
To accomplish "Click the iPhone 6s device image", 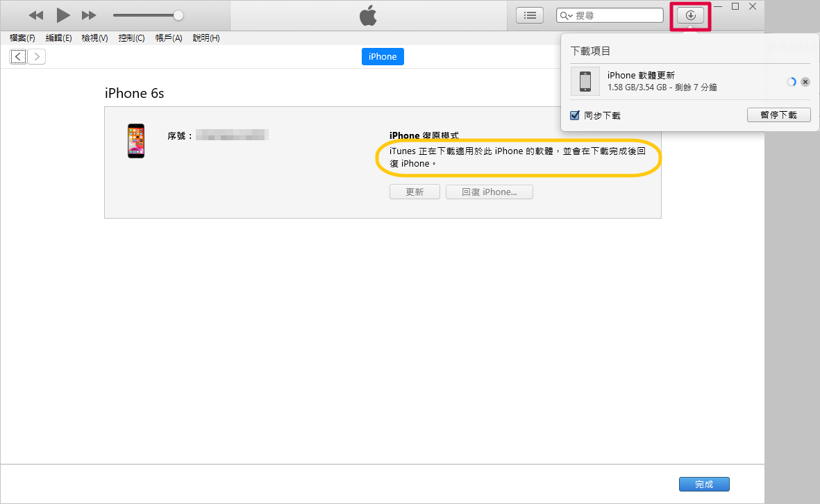I will (x=136, y=141).
